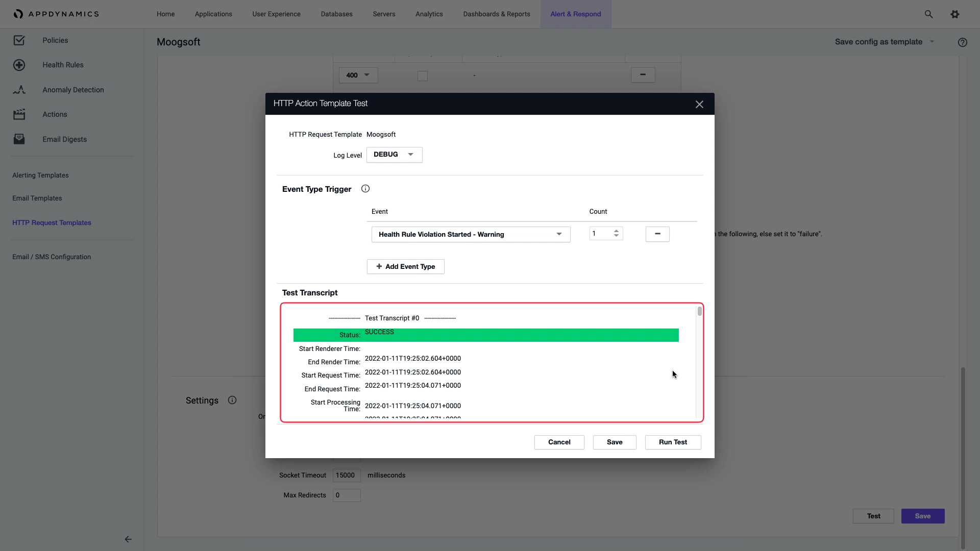
Task: Click the Policies checklist icon
Action: coord(19,40)
